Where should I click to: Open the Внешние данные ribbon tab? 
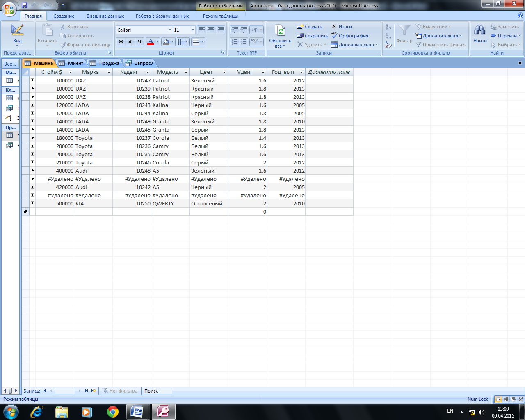coord(105,16)
